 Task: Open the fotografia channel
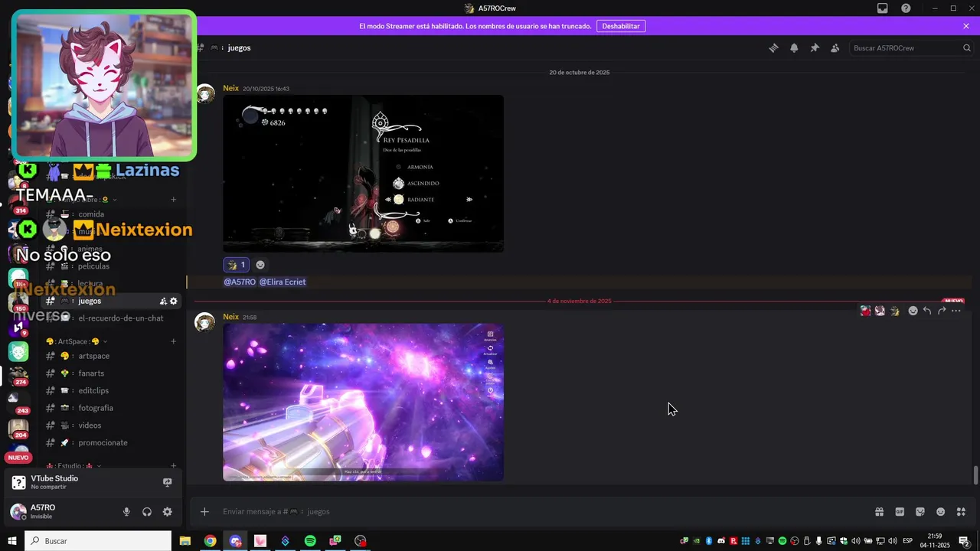coord(112,408)
